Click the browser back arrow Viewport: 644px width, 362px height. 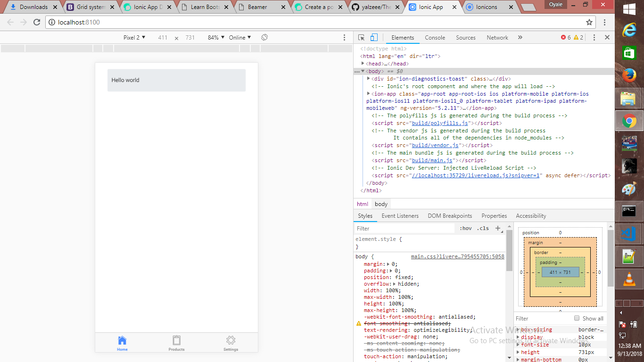(x=10, y=22)
